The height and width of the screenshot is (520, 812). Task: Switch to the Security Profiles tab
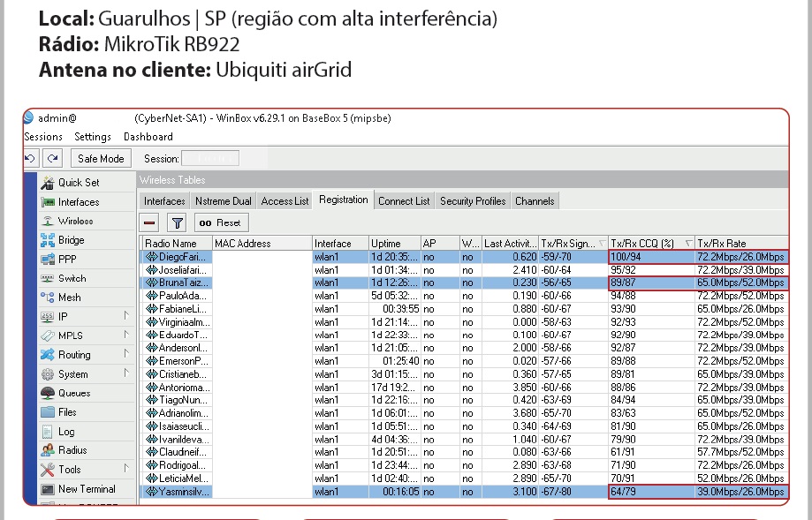473,201
